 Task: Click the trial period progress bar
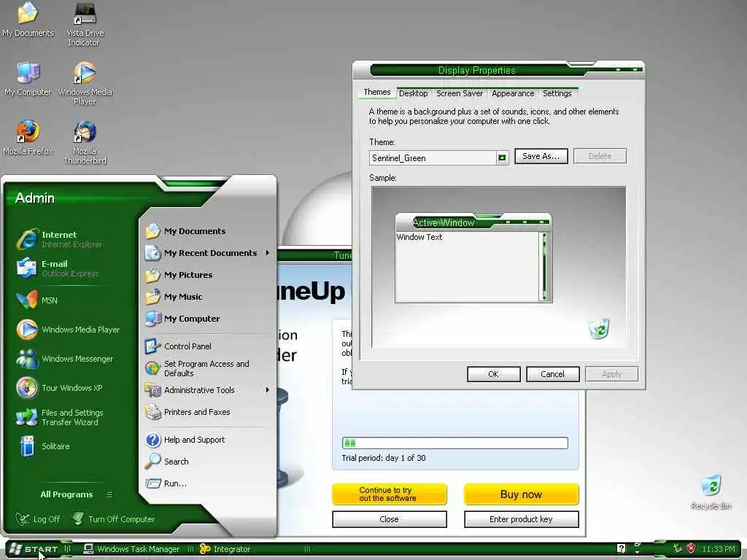455,443
